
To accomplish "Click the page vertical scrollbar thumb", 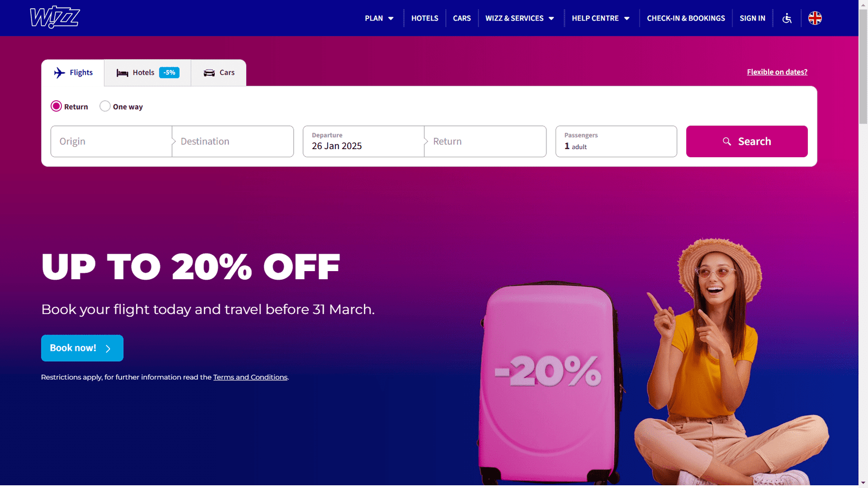I will coord(863,65).
